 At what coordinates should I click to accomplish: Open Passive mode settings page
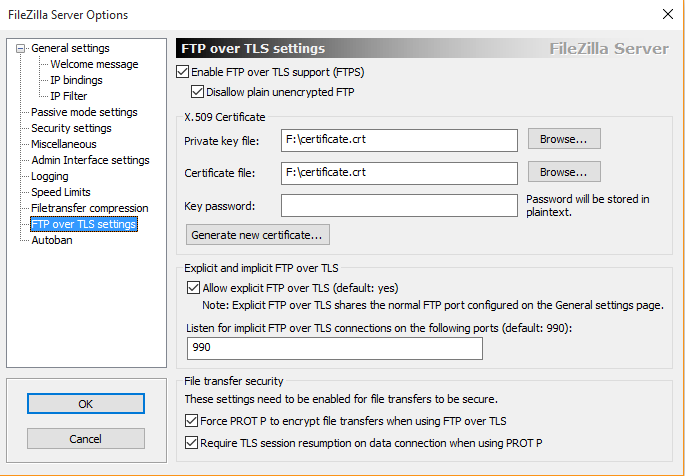(x=84, y=112)
